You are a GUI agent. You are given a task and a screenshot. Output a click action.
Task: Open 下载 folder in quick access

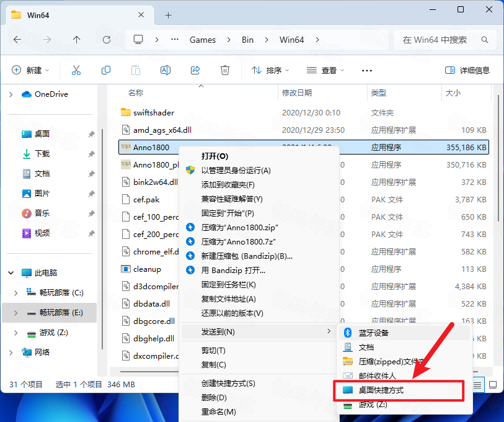pos(42,153)
